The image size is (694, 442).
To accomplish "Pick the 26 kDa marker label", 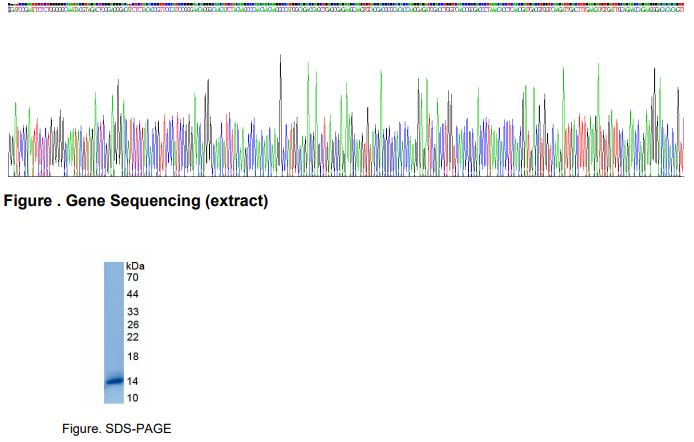I will click(x=132, y=324).
